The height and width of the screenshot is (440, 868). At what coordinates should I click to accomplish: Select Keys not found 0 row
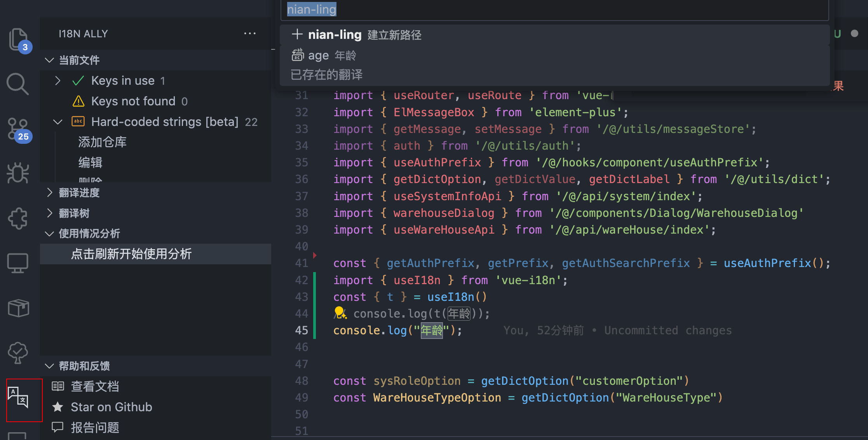tap(155, 101)
